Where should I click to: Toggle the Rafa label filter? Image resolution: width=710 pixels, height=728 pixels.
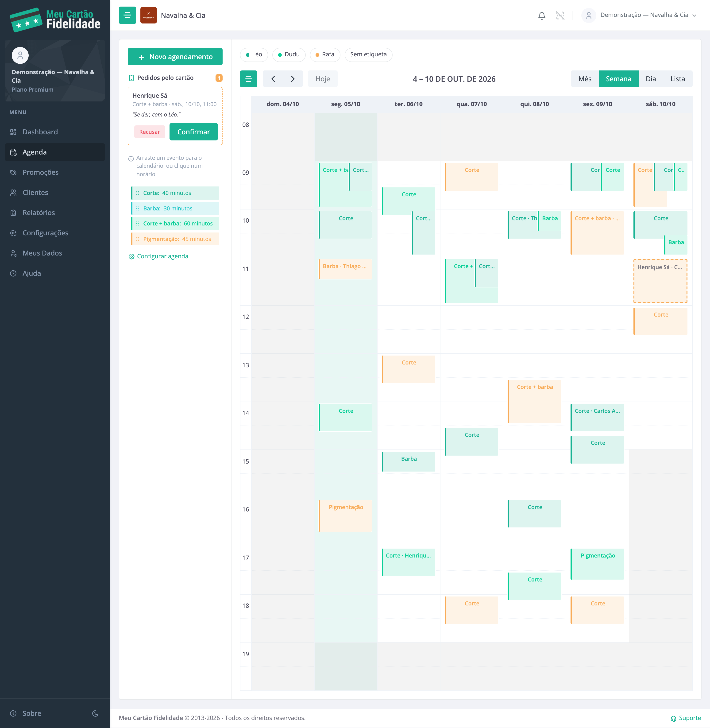(x=325, y=54)
